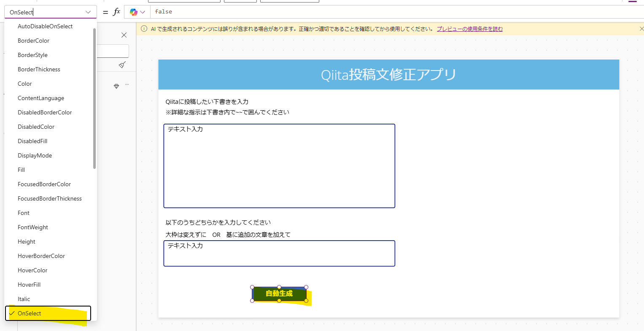The width and height of the screenshot is (644, 331).
Task: Select the BorderThickness property
Action: (x=39, y=69)
